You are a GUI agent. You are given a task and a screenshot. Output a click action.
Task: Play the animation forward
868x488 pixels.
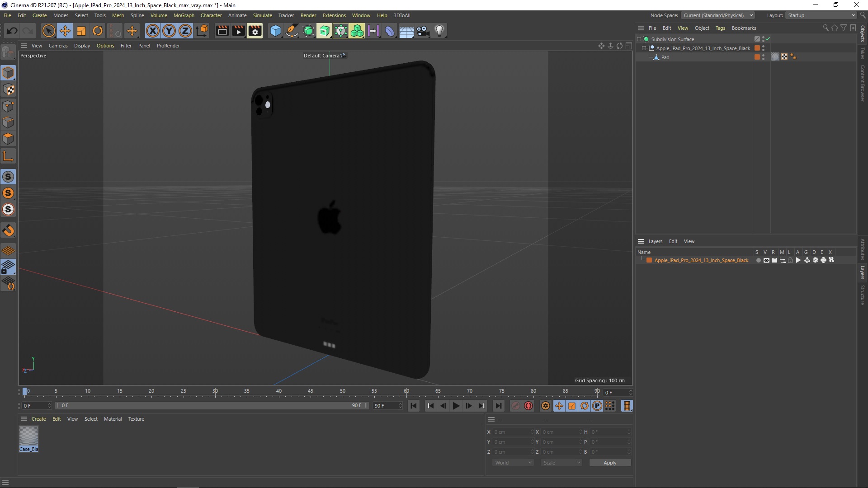(x=456, y=406)
